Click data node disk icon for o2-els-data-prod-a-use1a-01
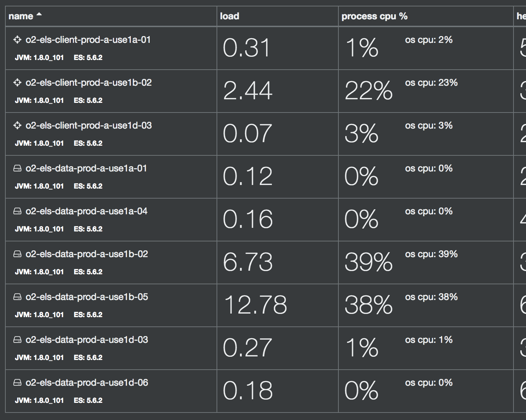Screen dimensions: 526x420 [17, 168]
